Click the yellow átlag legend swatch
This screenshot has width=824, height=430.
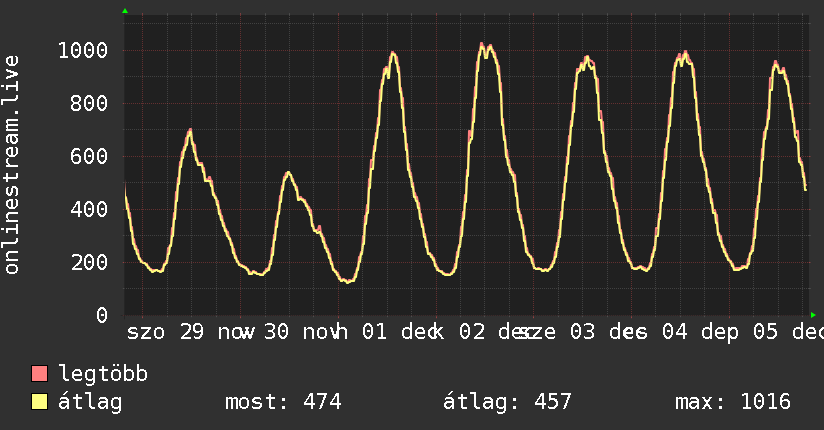point(40,403)
